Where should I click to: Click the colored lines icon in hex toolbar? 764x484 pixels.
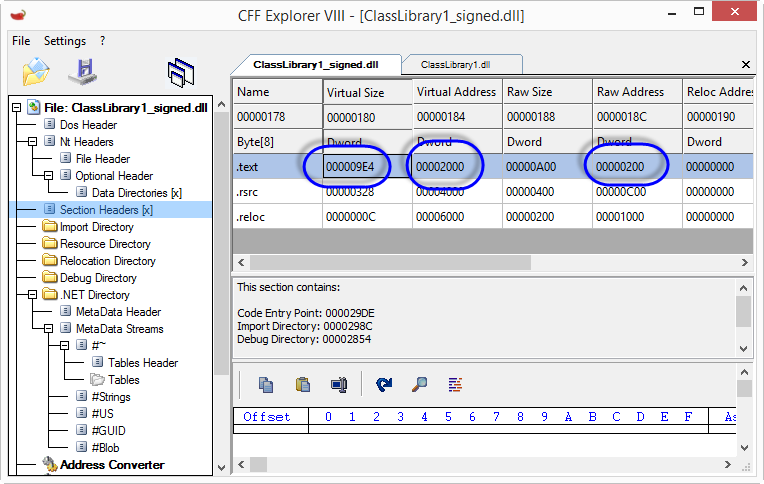click(x=455, y=385)
